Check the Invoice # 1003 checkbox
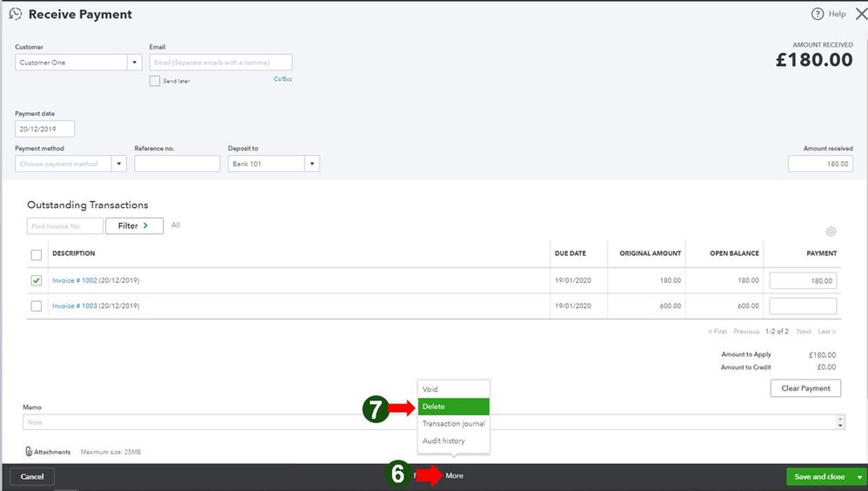The width and height of the screenshot is (868, 491). [x=37, y=306]
